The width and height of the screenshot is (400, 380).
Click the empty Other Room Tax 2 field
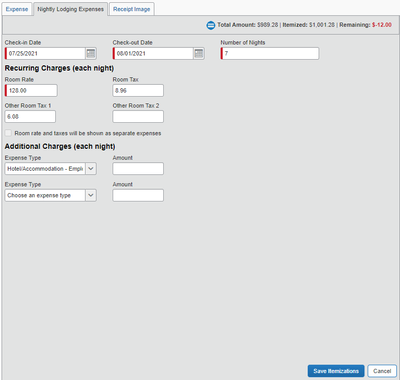pyautogui.click(x=138, y=117)
